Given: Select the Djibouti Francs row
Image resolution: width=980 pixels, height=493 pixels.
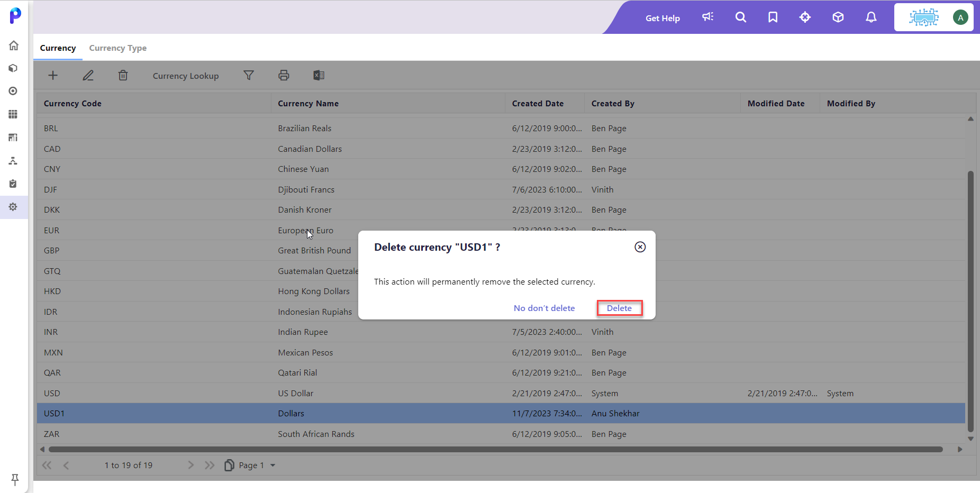Looking at the screenshot, I should pos(501,189).
